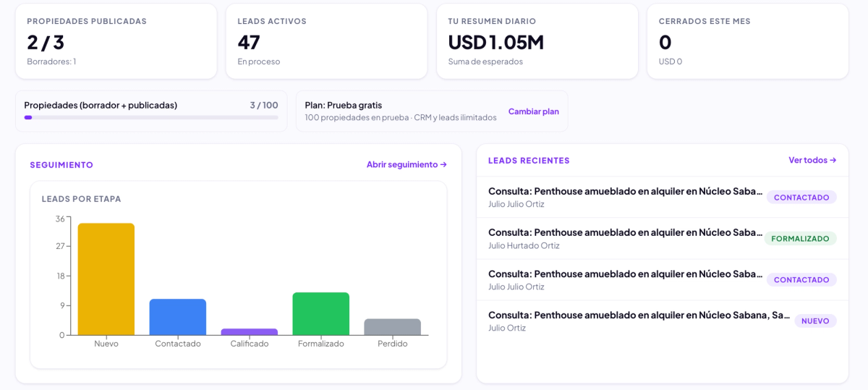Click the first CONTACTADO status badge
Viewport: 868px width, 390px height.
point(801,197)
